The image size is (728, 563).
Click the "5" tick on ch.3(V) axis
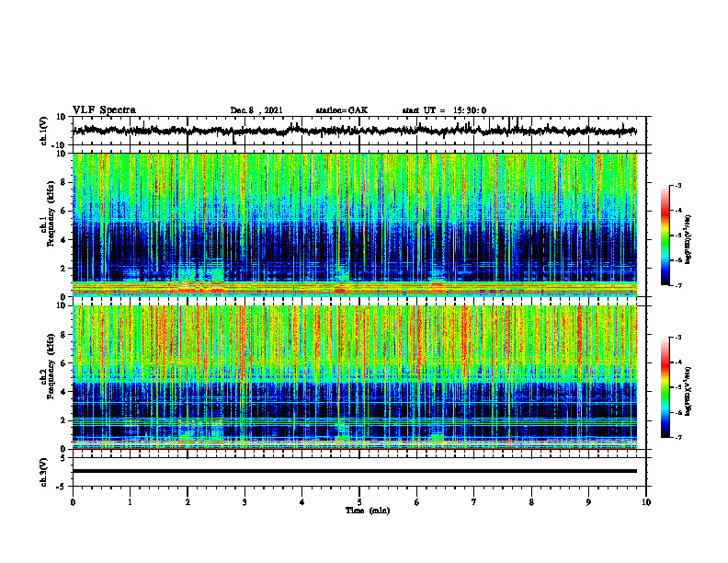pyautogui.click(x=64, y=458)
